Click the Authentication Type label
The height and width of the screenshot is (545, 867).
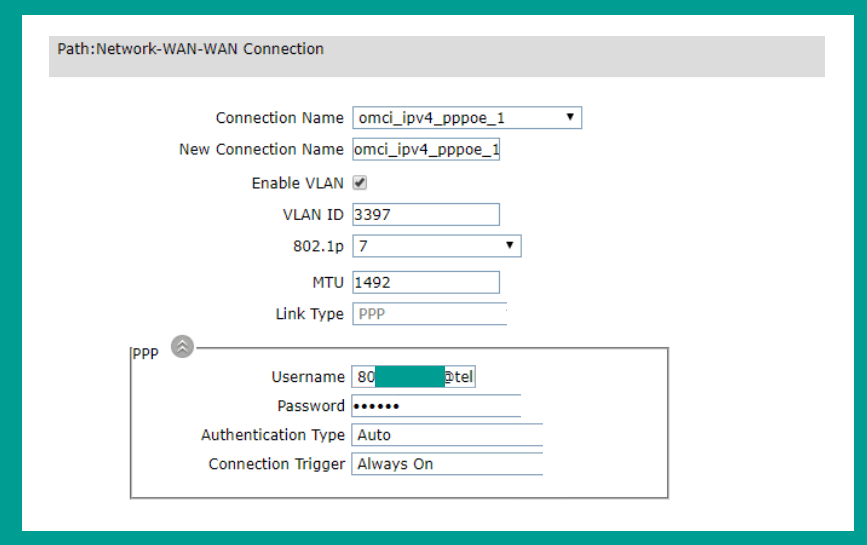(273, 435)
